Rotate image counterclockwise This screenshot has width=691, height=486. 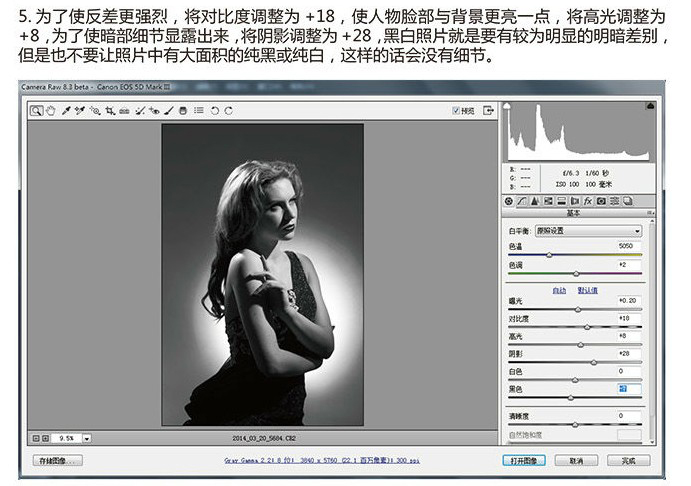pyautogui.click(x=215, y=111)
